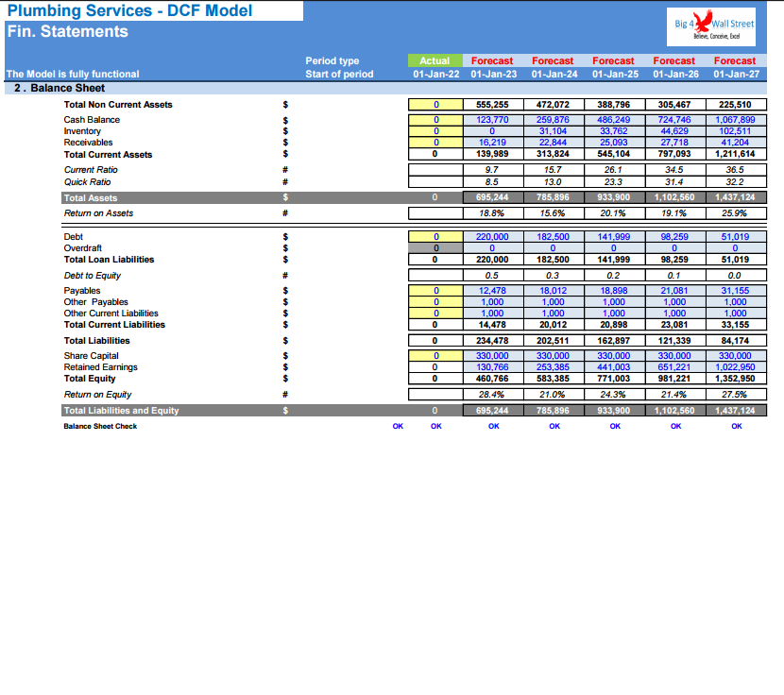
Task: Click the Inventory value 31,104
Action: pos(554,131)
